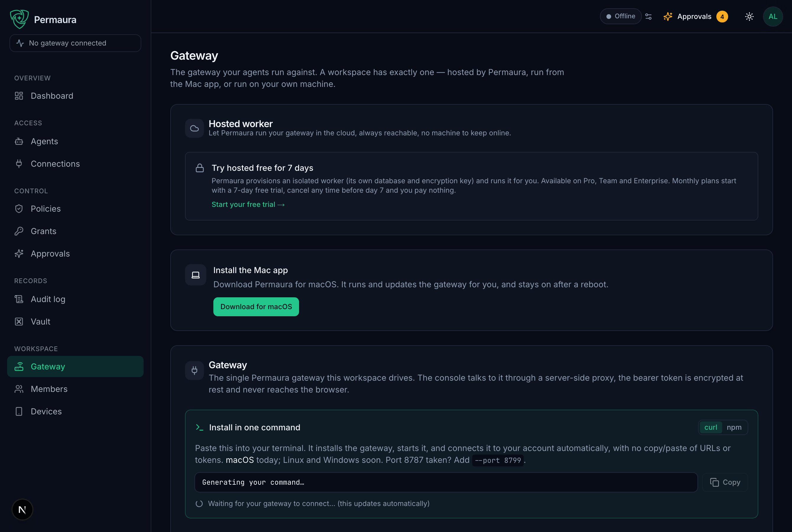Click the Gateway router icon in sidebar
The height and width of the screenshot is (532, 792).
coord(19,366)
